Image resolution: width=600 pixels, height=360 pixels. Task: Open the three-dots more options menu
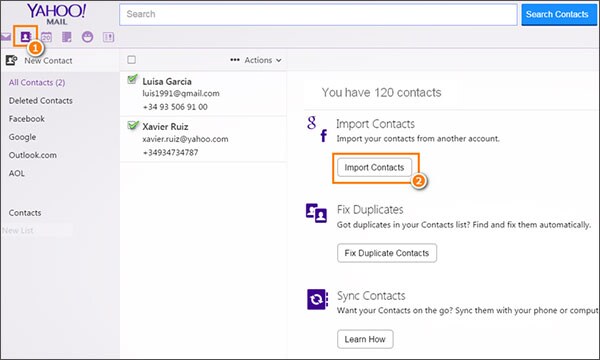click(235, 60)
